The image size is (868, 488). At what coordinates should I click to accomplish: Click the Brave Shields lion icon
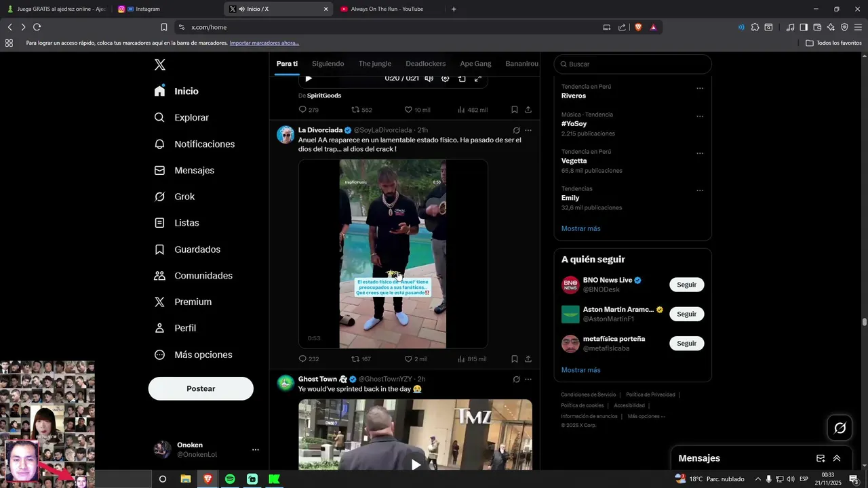(x=638, y=27)
